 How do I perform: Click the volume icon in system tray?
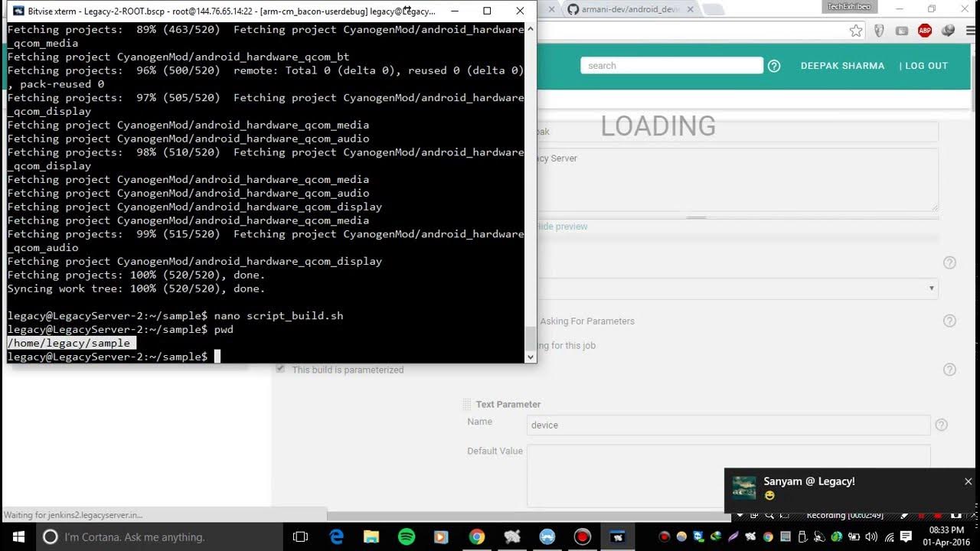(x=872, y=536)
